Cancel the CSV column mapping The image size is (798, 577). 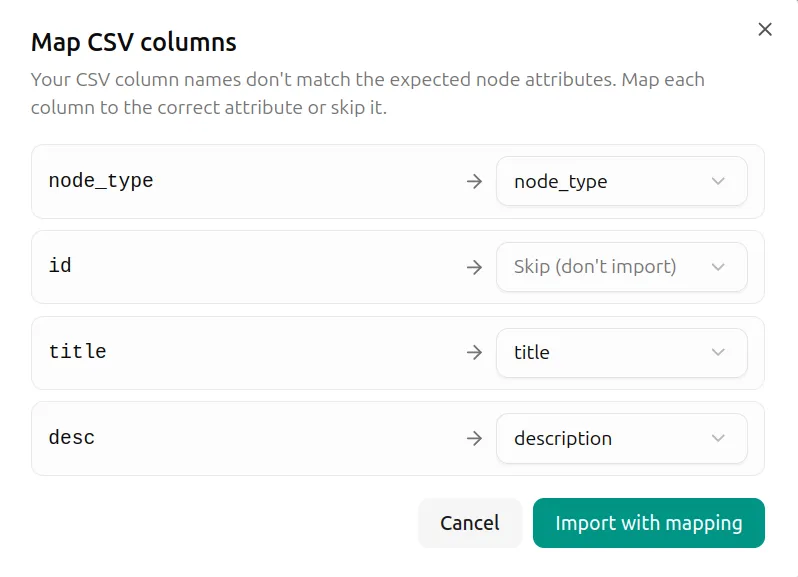(x=470, y=523)
